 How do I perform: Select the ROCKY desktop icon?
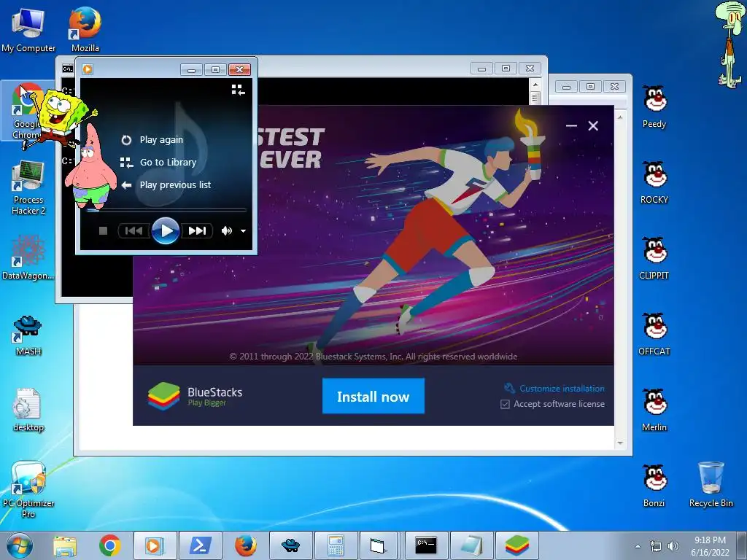(x=654, y=182)
